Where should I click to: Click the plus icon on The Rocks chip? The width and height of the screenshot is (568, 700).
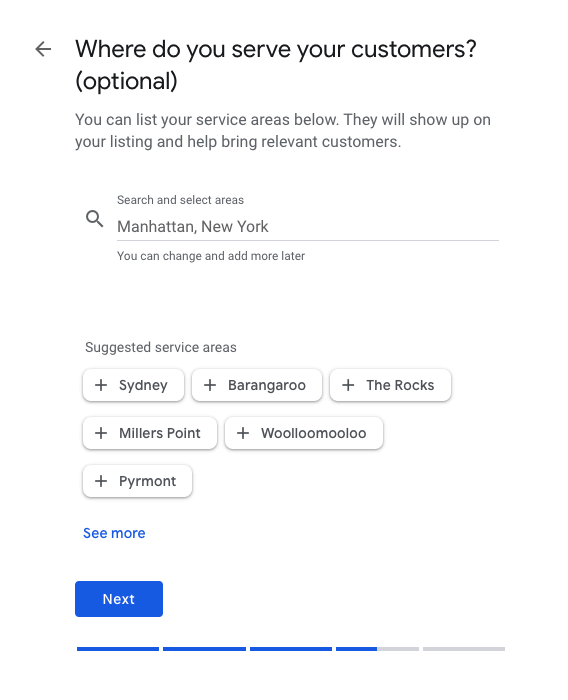(x=348, y=385)
